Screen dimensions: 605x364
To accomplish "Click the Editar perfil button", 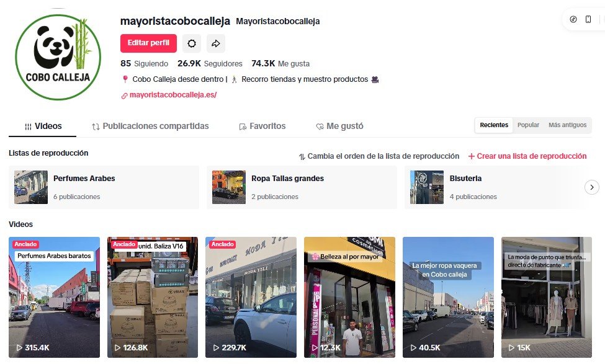I will (x=148, y=43).
